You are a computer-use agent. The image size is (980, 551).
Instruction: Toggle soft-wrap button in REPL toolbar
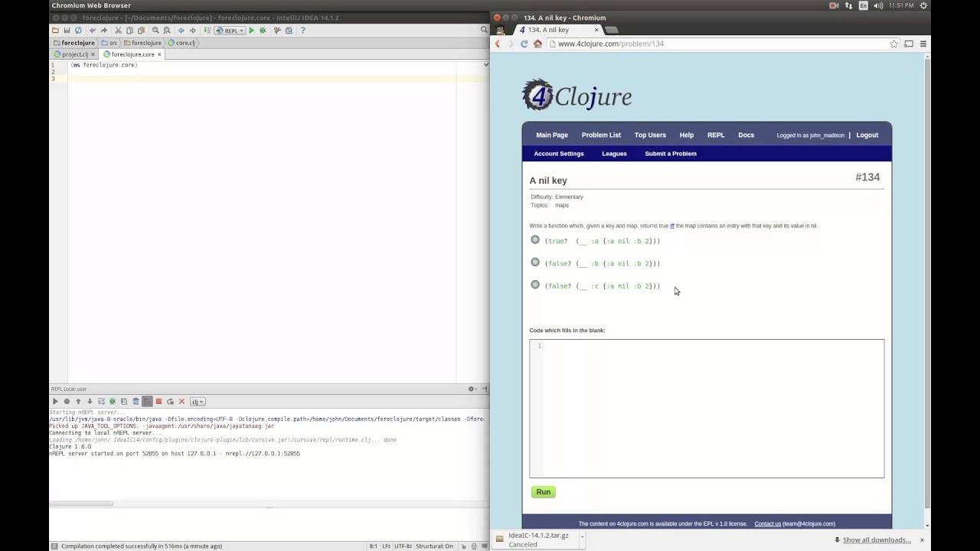pos(147,402)
